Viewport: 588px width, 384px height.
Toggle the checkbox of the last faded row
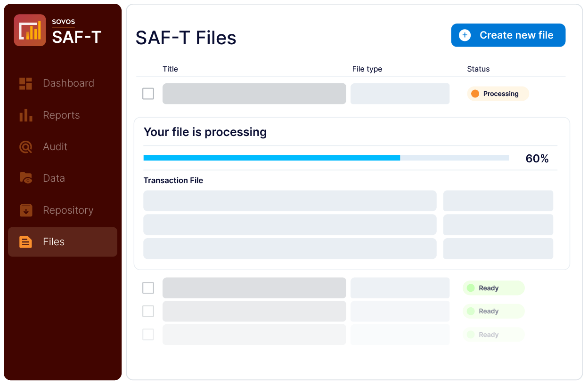[148, 335]
